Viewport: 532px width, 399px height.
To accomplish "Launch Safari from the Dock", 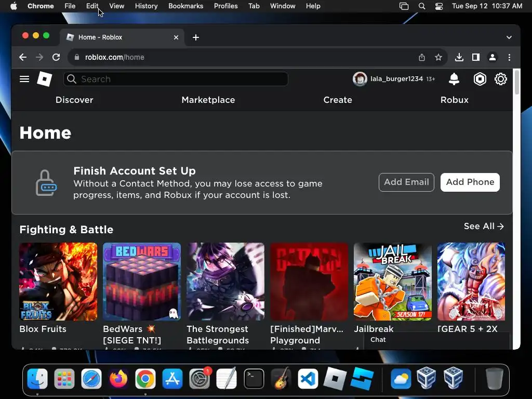I will coord(91,379).
